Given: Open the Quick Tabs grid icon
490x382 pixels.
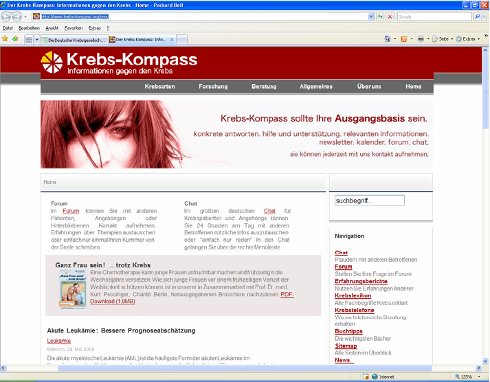Looking at the screenshot, I should pyautogui.click(x=29, y=40).
